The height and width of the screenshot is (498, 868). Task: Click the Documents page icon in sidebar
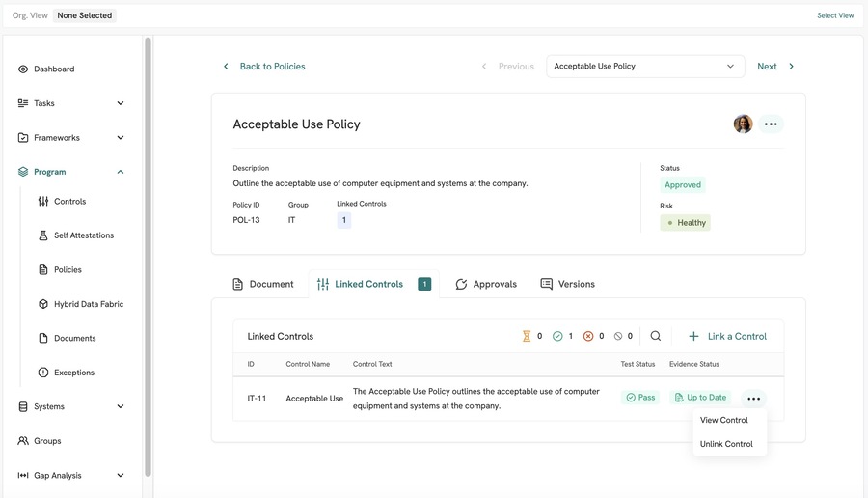click(43, 338)
